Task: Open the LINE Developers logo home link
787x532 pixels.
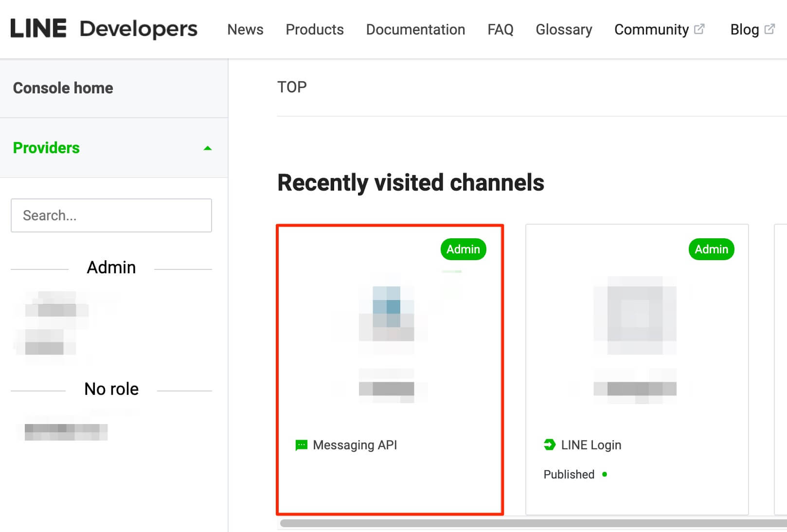Action: tap(104, 29)
